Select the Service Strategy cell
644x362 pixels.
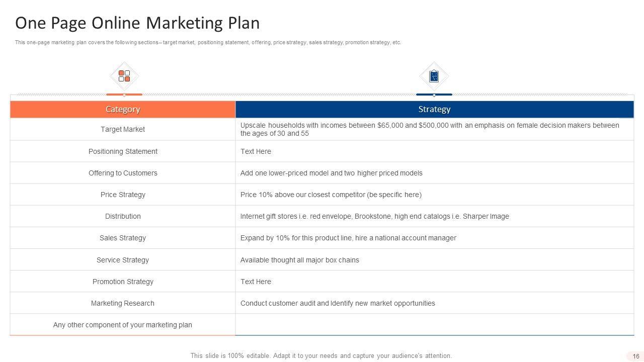[123, 260]
